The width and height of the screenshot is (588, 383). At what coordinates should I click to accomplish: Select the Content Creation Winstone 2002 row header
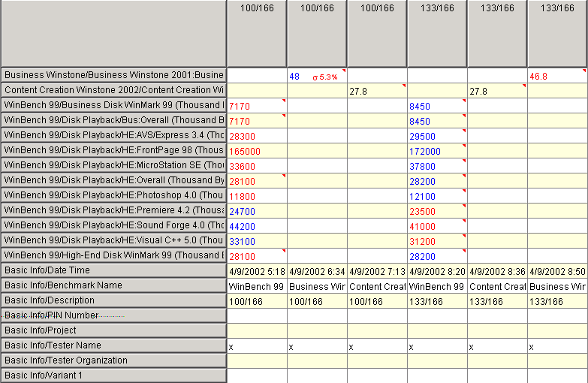click(x=113, y=90)
